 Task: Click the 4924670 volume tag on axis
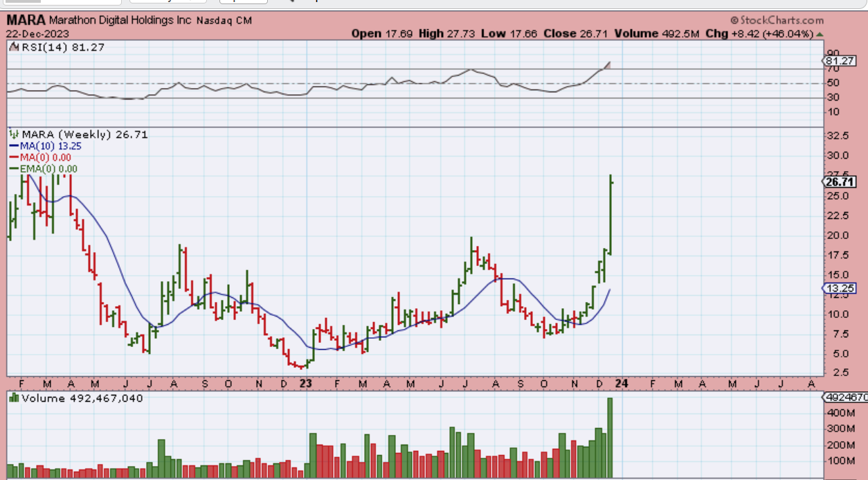pos(846,398)
